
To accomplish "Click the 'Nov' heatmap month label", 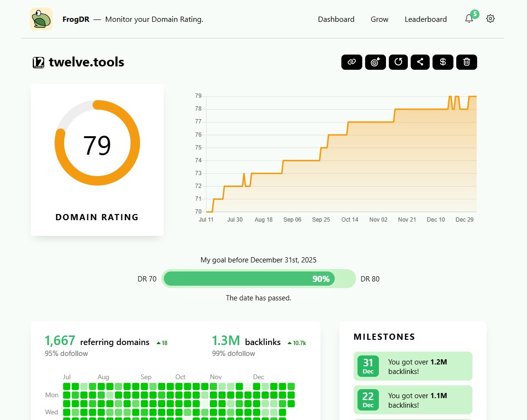I will [x=216, y=377].
